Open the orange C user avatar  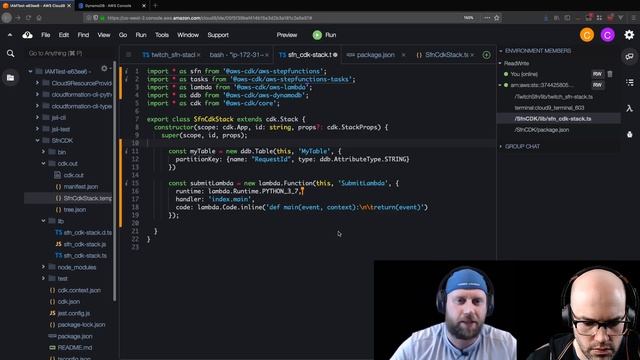coord(587,35)
